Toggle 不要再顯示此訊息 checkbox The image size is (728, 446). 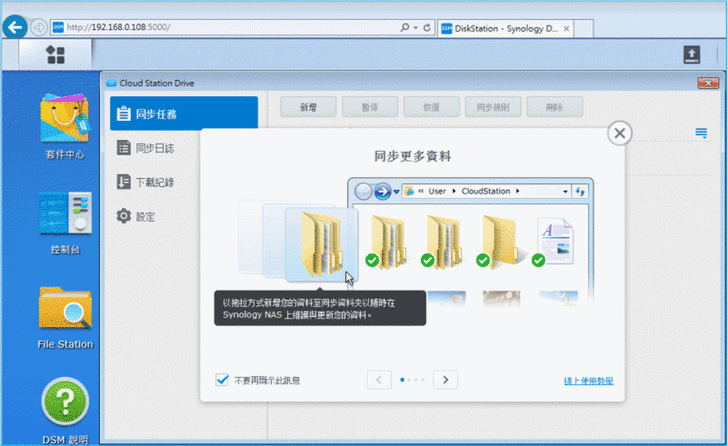tap(222, 380)
